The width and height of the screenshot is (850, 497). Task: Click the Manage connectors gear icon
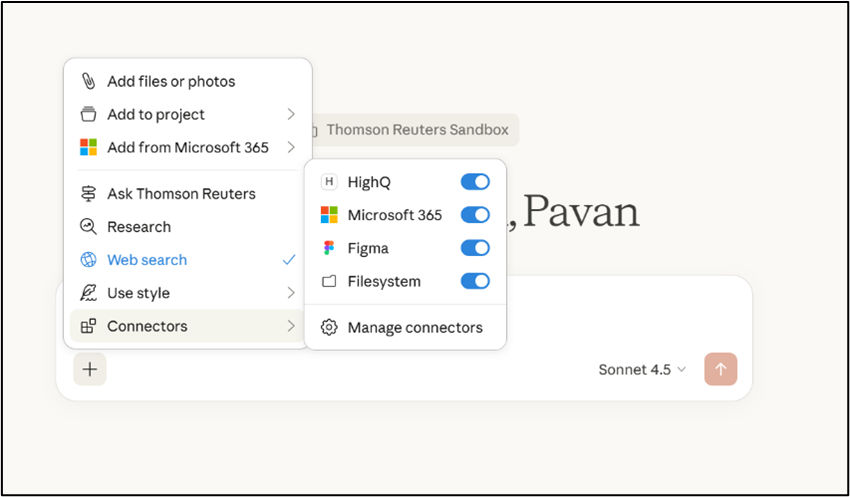click(328, 327)
